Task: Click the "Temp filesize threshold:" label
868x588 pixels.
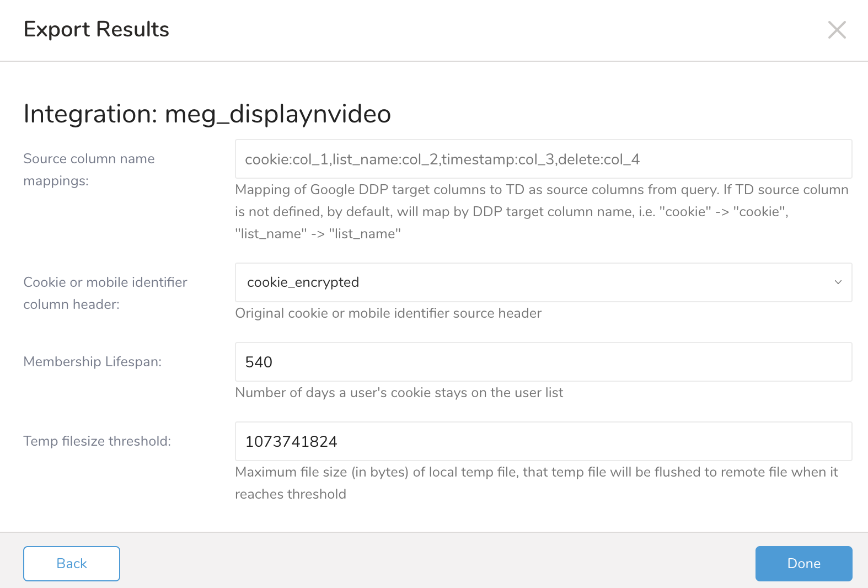Action: coord(97,441)
